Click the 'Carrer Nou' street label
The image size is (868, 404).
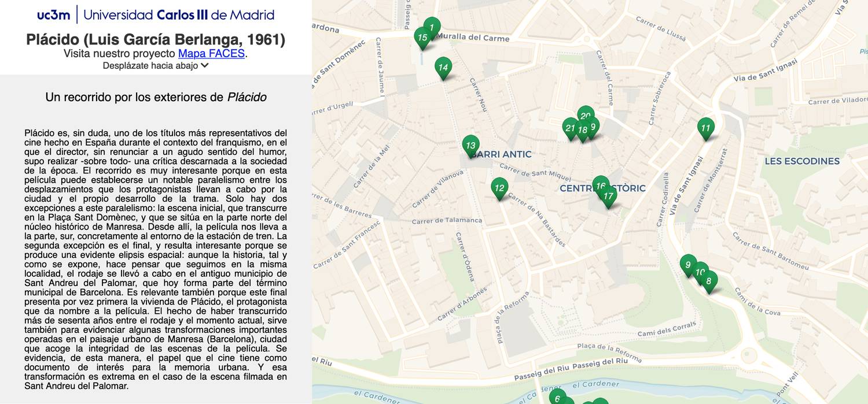479,94
